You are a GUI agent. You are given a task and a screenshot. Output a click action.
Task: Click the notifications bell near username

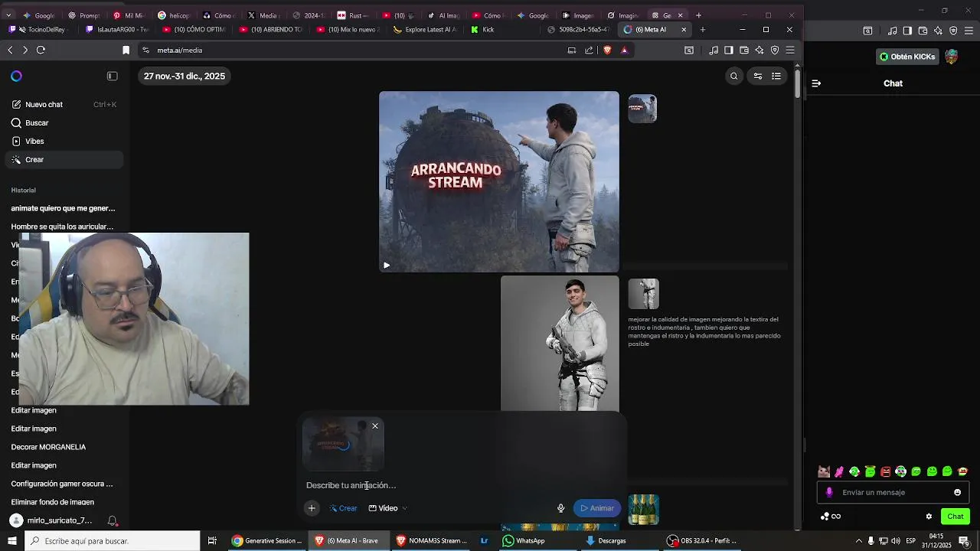(x=113, y=520)
